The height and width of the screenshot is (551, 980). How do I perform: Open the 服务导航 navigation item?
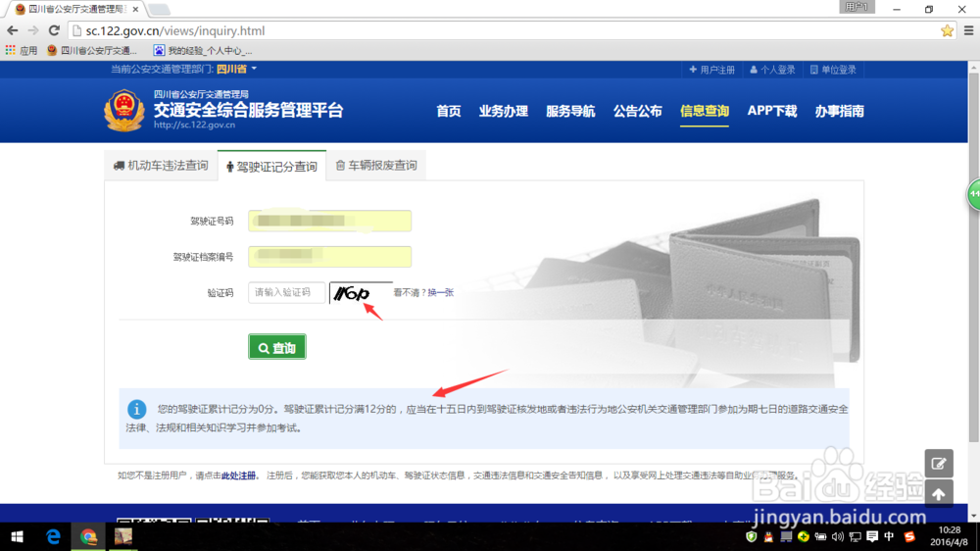click(570, 112)
